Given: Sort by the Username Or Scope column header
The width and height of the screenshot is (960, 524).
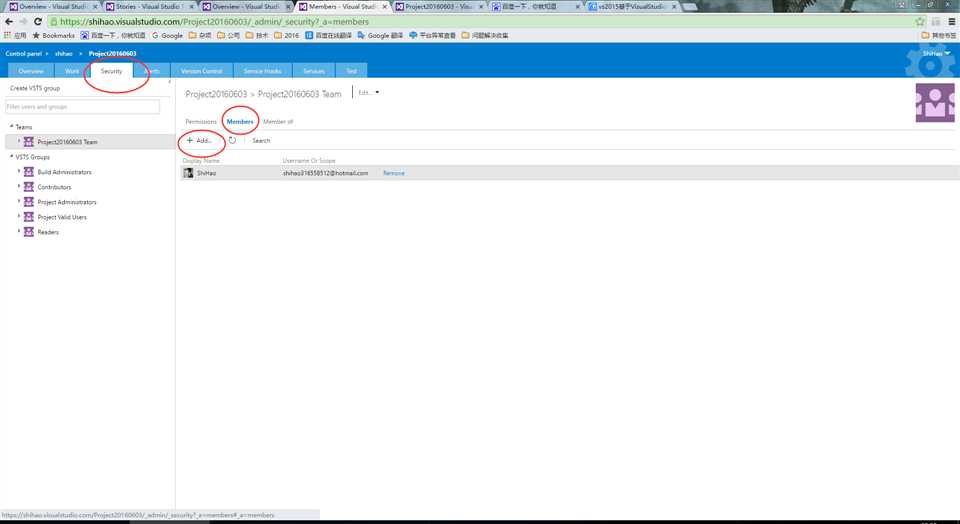Looking at the screenshot, I should click(x=309, y=160).
